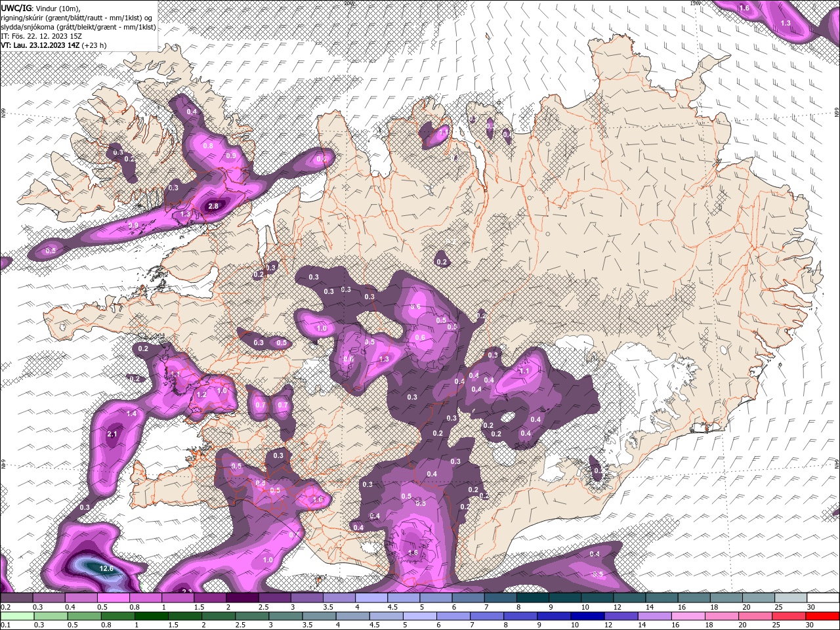
Task: Pick top-row dark teal swatch at 8
Action: click(x=532, y=597)
